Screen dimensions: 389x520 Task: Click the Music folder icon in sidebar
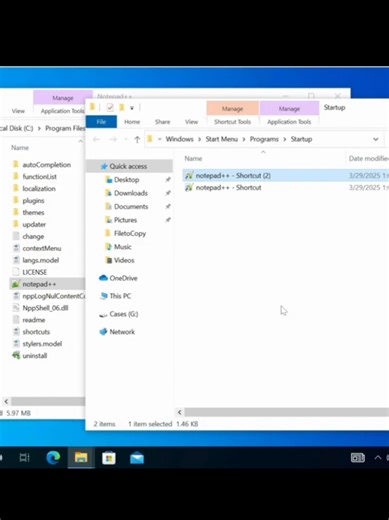108,247
